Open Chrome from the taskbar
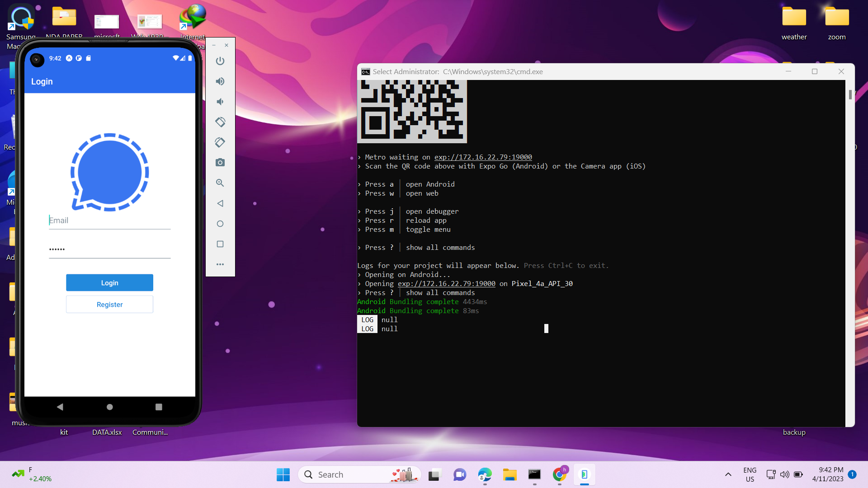The width and height of the screenshot is (868, 488). 559,474
